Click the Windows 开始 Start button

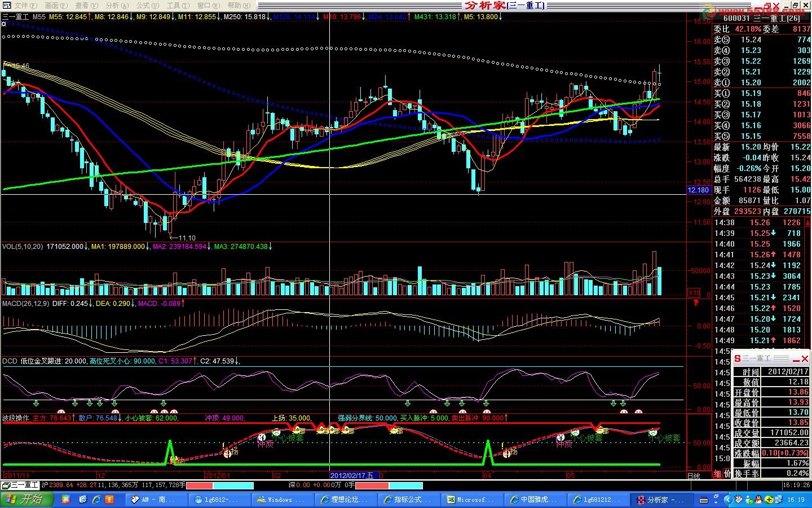pos(27,500)
